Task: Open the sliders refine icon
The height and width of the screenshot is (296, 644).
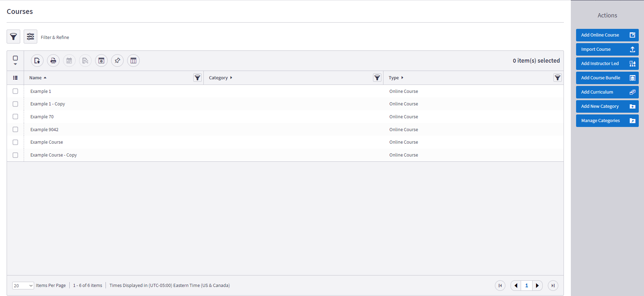Action: (x=30, y=37)
